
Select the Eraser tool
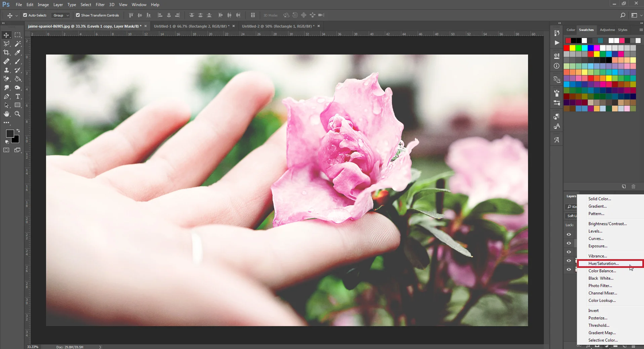[6, 79]
